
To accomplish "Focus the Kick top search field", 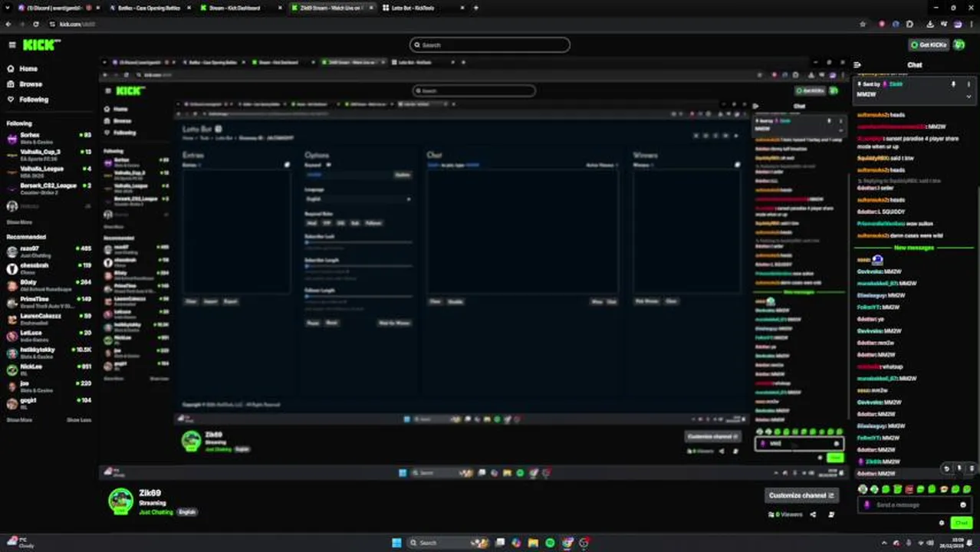I will click(x=490, y=45).
